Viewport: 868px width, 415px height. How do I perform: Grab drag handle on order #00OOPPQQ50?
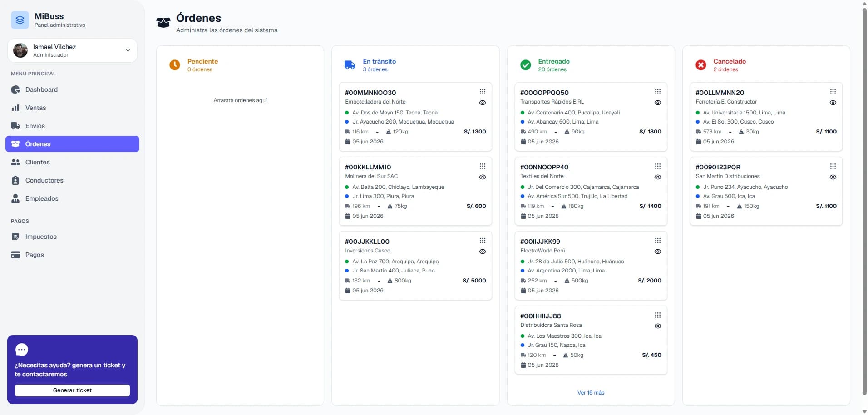pos(658,92)
